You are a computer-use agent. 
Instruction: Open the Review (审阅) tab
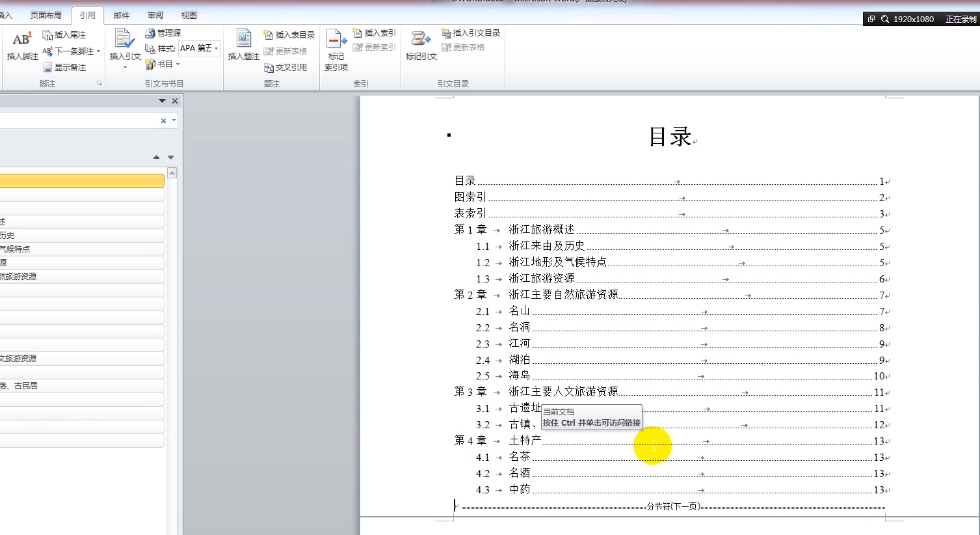(x=155, y=15)
